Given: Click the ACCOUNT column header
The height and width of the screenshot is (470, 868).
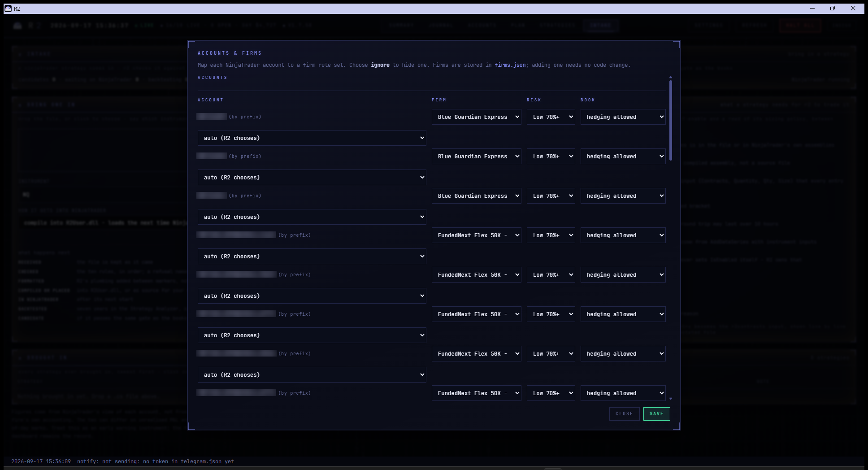Looking at the screenshot, I should pyautogui.click(x=210, y=100).
